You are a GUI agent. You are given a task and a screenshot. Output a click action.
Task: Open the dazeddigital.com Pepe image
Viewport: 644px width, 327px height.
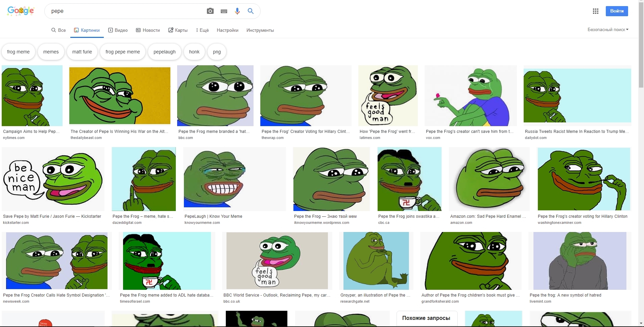coord(144,179)
